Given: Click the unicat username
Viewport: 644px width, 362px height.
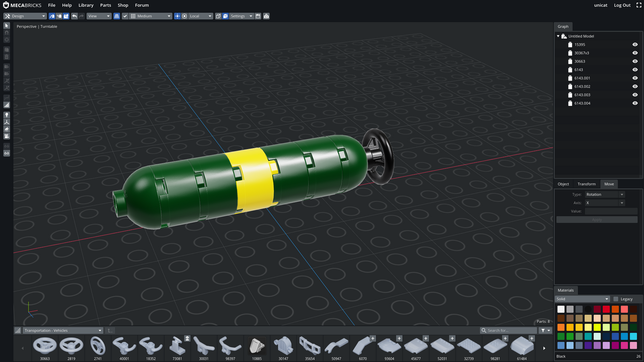Looking at the screenshot, I should click(601, 5).
